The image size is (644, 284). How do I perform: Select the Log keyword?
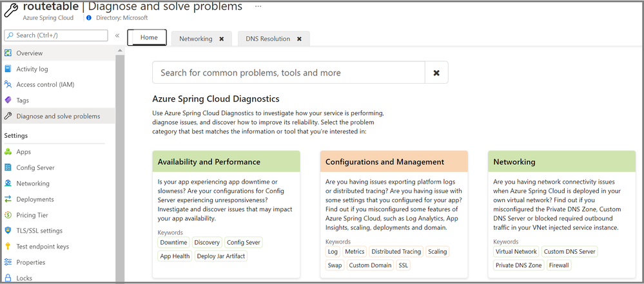click(333, 252)
